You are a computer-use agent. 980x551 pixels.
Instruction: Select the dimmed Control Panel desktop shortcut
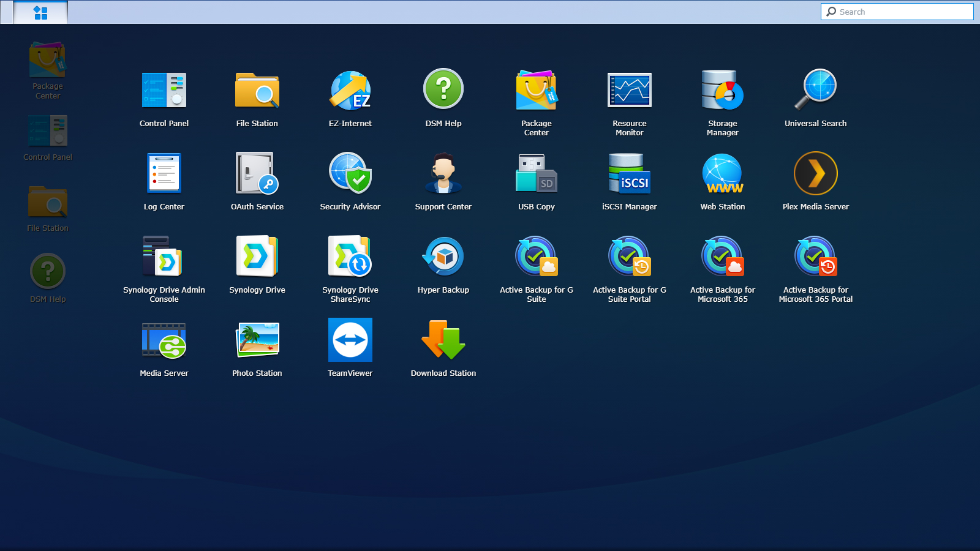point(48,138)
